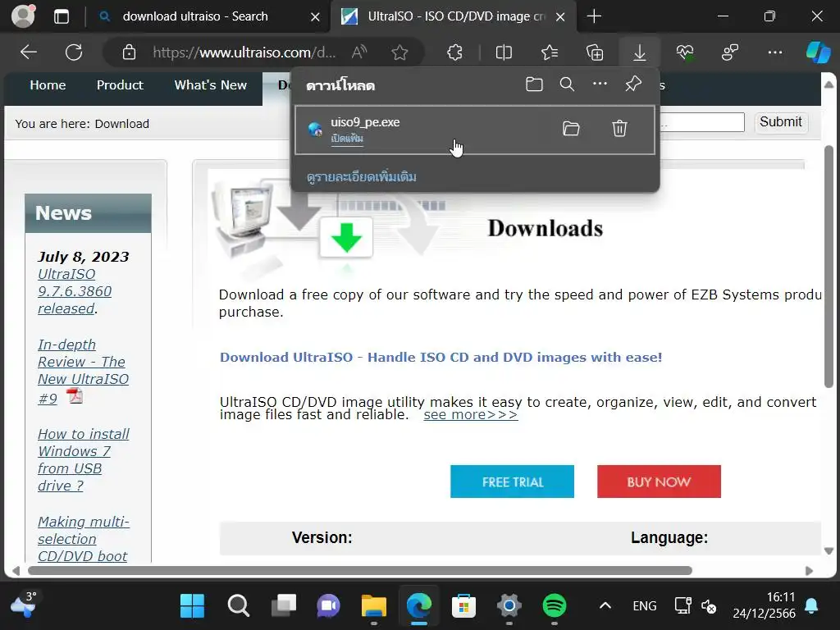Image resolution: width=840 pixels, height=630 pixels.
Task: Open the Edge share/profile sync icon
Action: [x=729, y=52]
